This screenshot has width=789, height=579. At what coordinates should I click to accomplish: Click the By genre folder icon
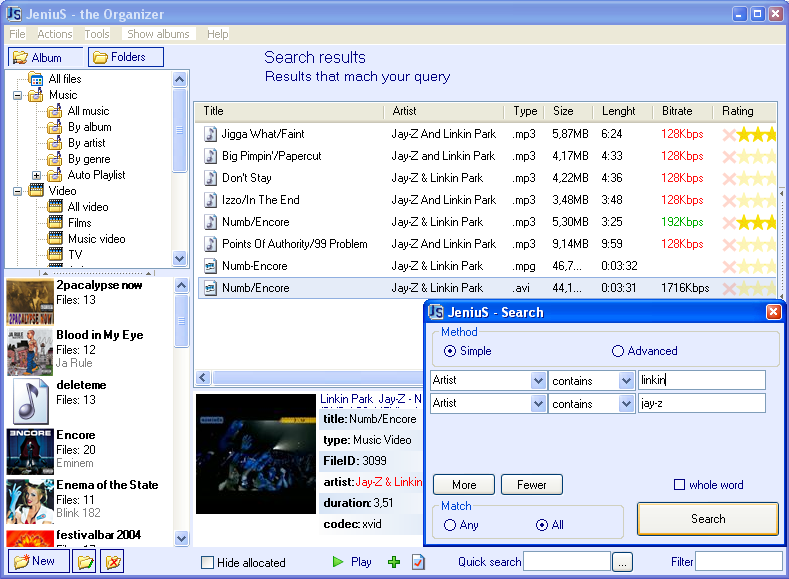click(54, 159)
